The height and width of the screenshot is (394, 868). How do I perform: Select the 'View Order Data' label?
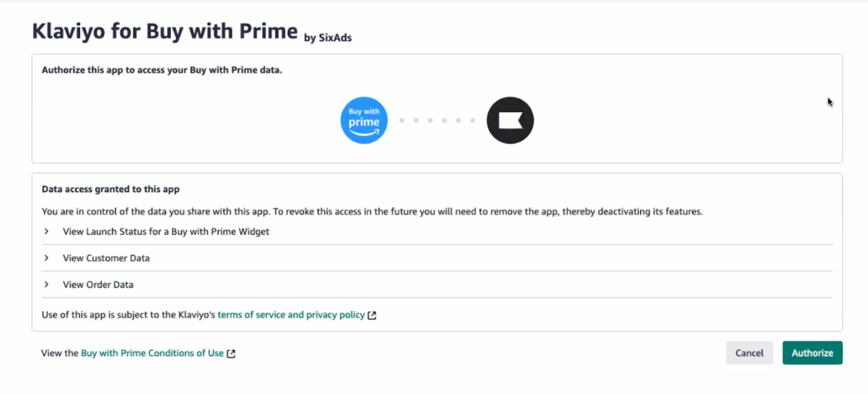click(x=98, y=284)
